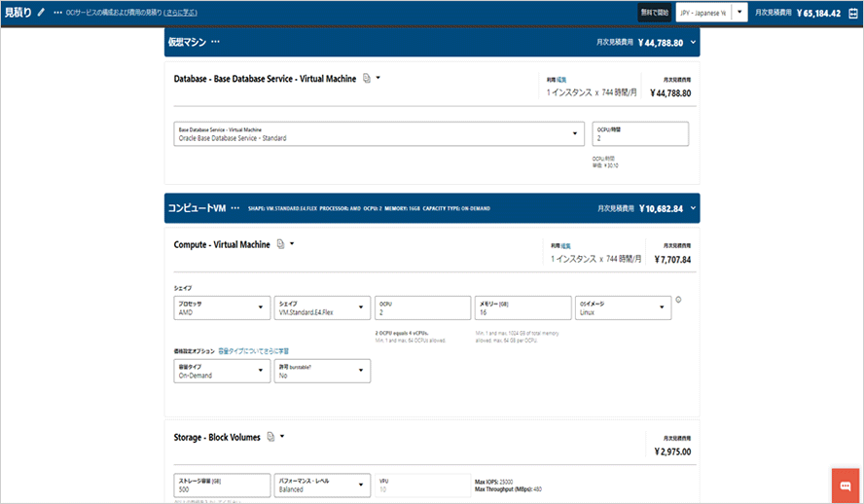Open the 容量タイプ dropdown showing On-Demand
864x504 pixels.
pos(222,371)
